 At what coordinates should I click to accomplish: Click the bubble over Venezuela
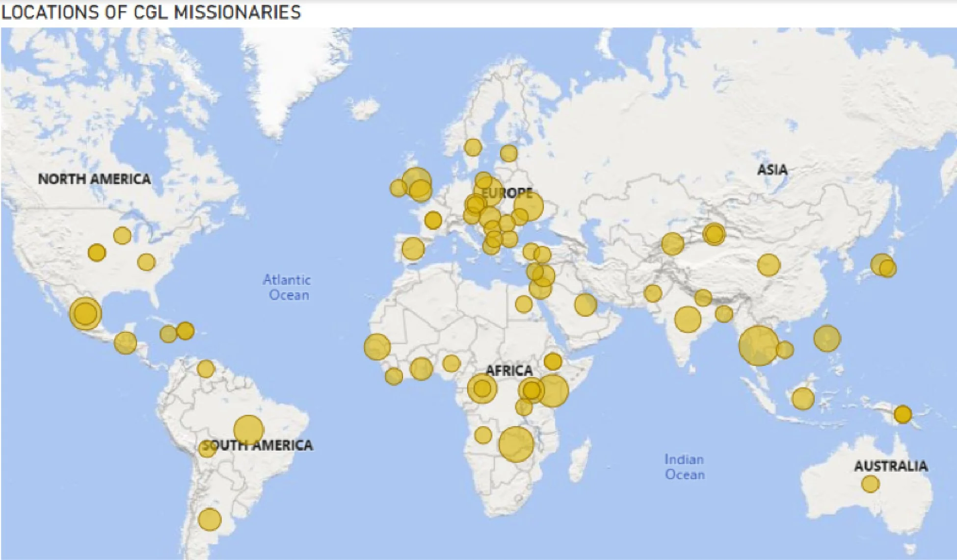(x=206, y=369)
